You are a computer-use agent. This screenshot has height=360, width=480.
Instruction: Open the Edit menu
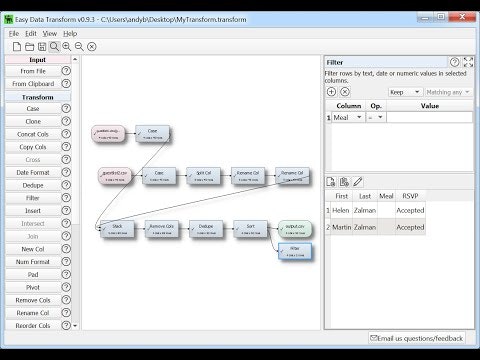point(31,33)
